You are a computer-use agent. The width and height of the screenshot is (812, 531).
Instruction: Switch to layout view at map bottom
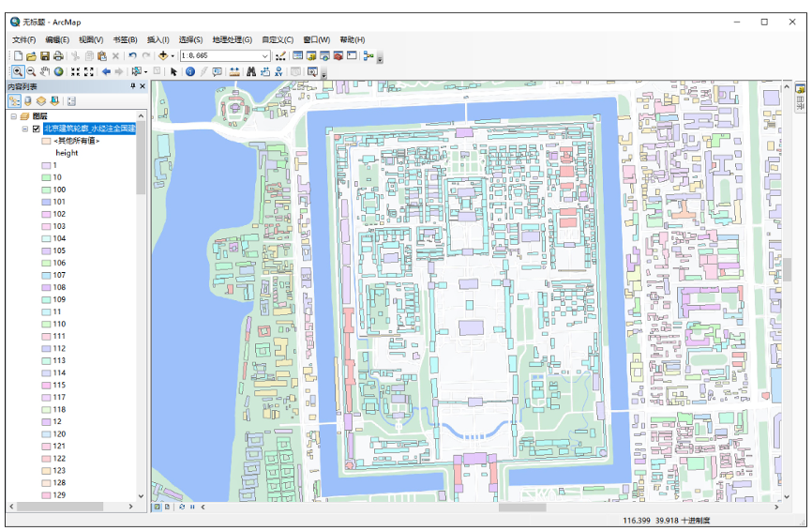168,507
